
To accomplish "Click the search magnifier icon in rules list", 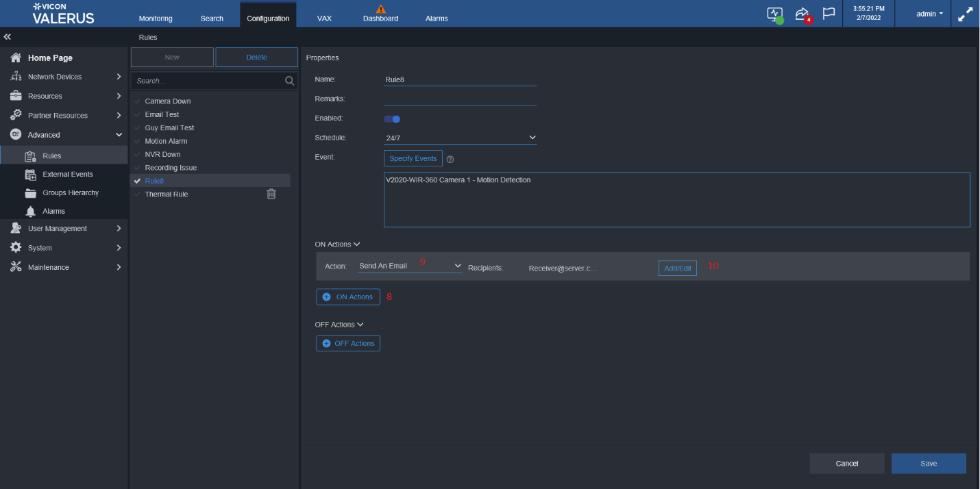I will 290,81.
